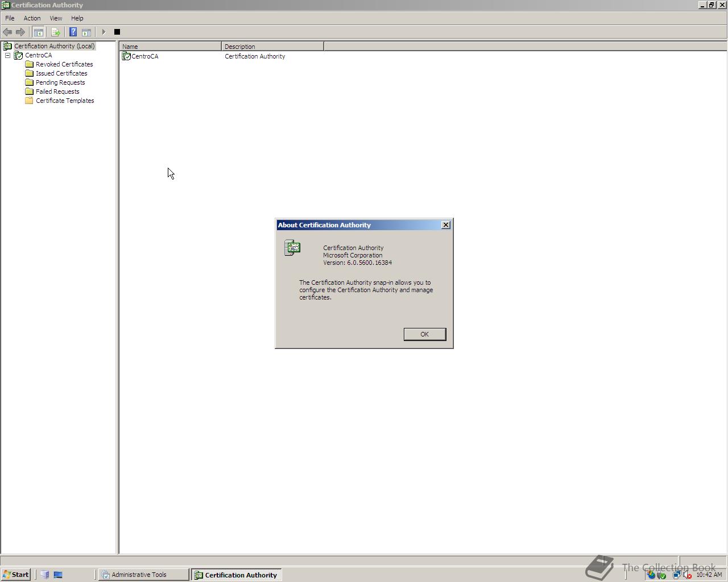The height and width of the screenshot is (582, 728).
Task: Click the 10:42 AM clock
Action: pos(709,575)
